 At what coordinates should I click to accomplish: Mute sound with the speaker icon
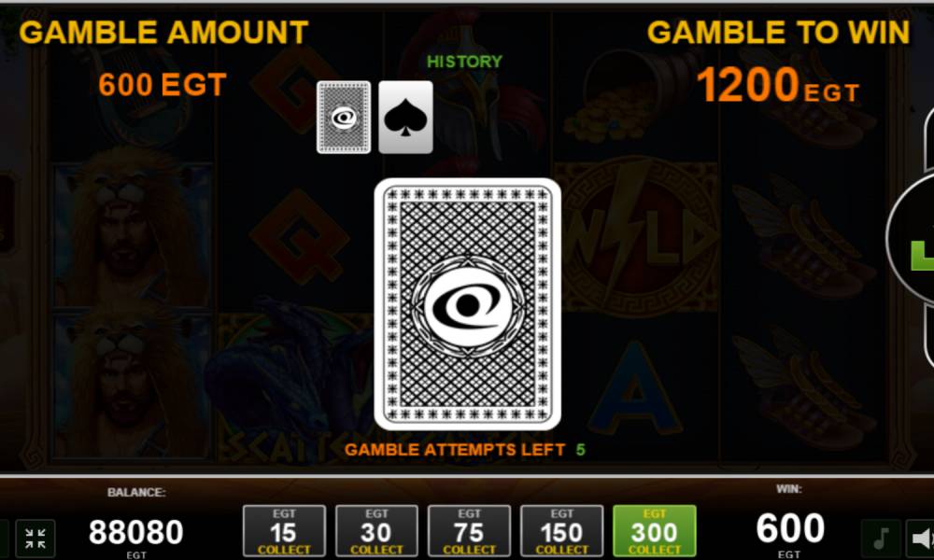pos(920,538)
